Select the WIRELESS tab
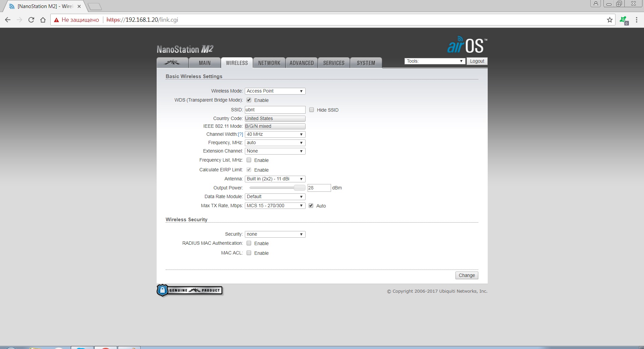Screen dimensions: 644x349 (237, 63)
